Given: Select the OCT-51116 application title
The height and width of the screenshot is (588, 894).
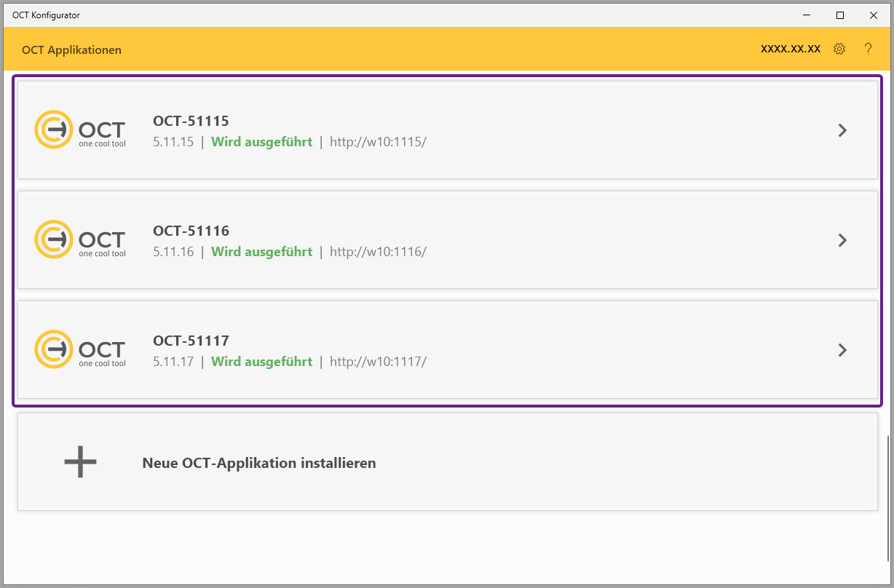Looking at the screenshot, I should point(191,231).
